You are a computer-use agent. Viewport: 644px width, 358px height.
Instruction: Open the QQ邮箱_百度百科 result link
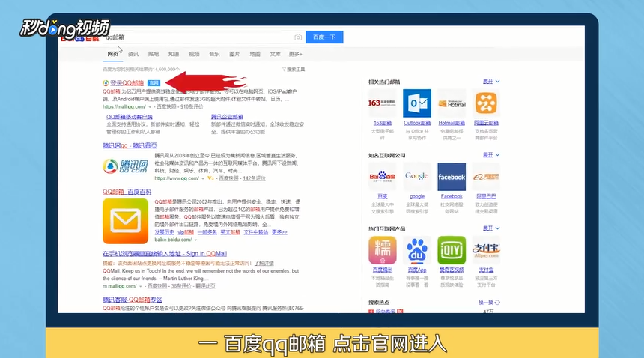(127, 192)
